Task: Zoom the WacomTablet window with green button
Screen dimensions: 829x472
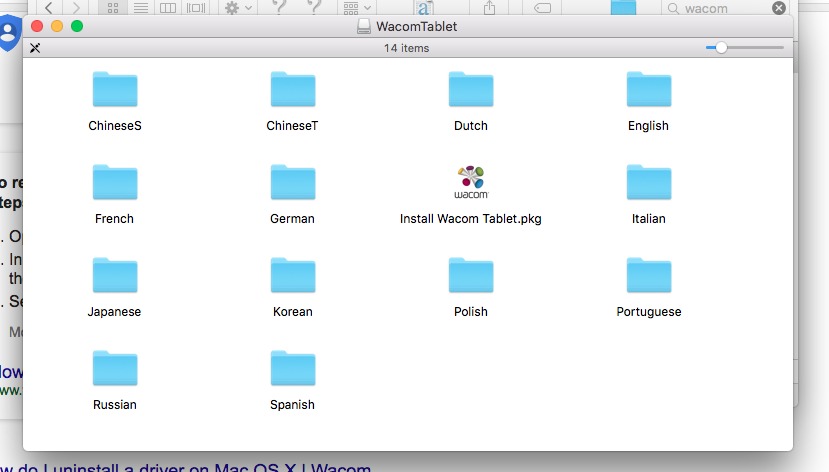Action: click(x=77, y=26)
